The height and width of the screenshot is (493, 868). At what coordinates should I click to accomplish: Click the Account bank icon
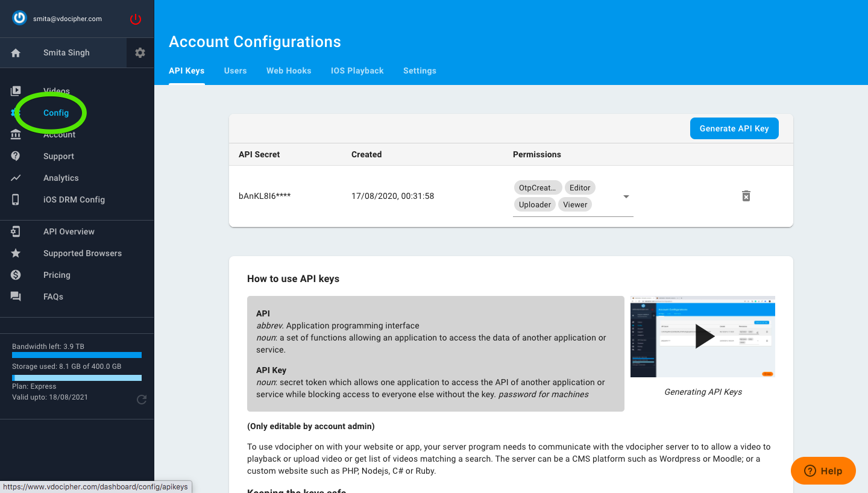pos(16,134)
